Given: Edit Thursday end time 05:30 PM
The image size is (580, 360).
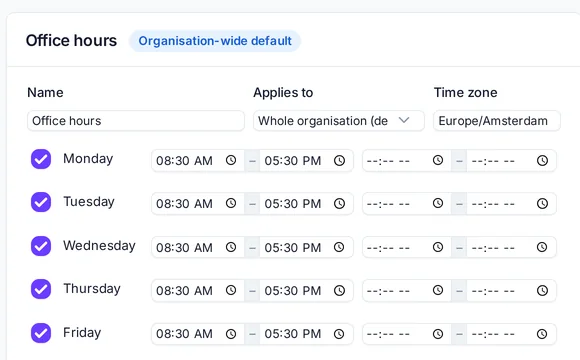Looking at the screenshot, I should click(306, 290).
